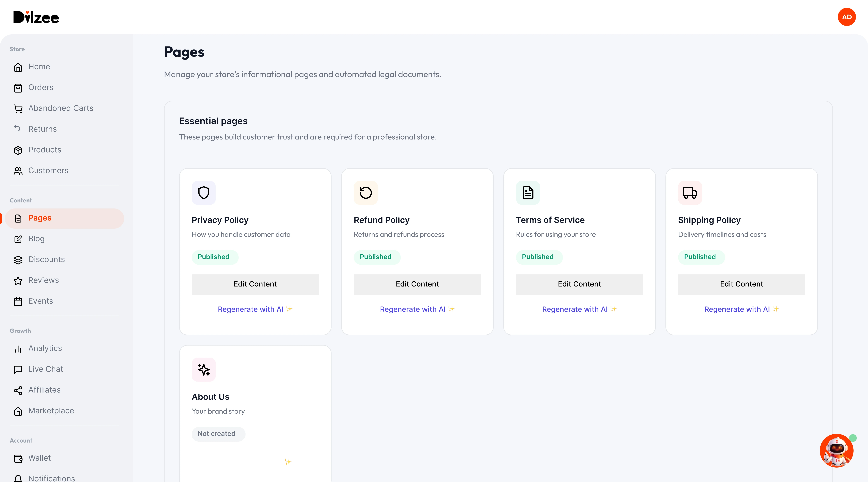Open the robot chat assistant widget
Screen dimensions: 868x482
click(836, 450)
